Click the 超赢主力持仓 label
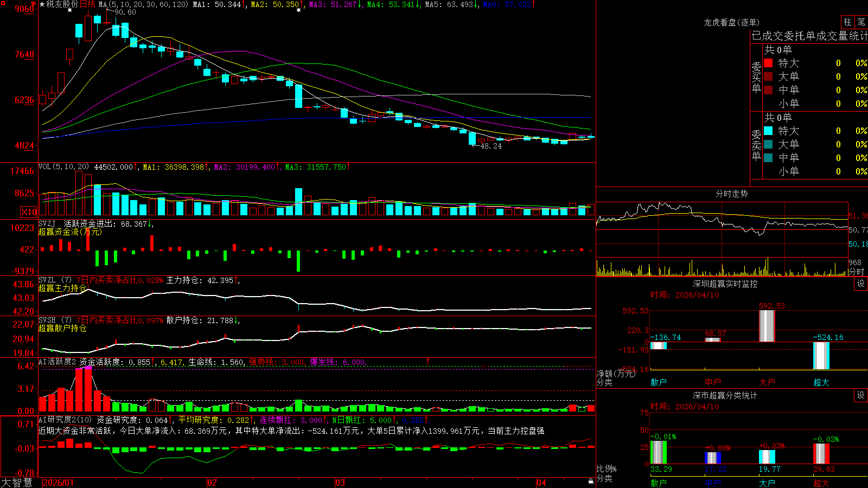 tap(62, 288)
